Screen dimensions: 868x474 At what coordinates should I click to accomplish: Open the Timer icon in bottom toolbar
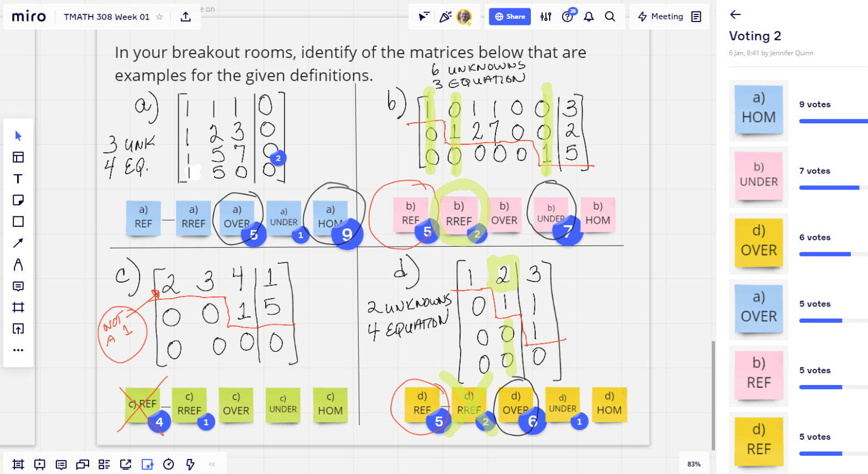click(x=169, y=465)
